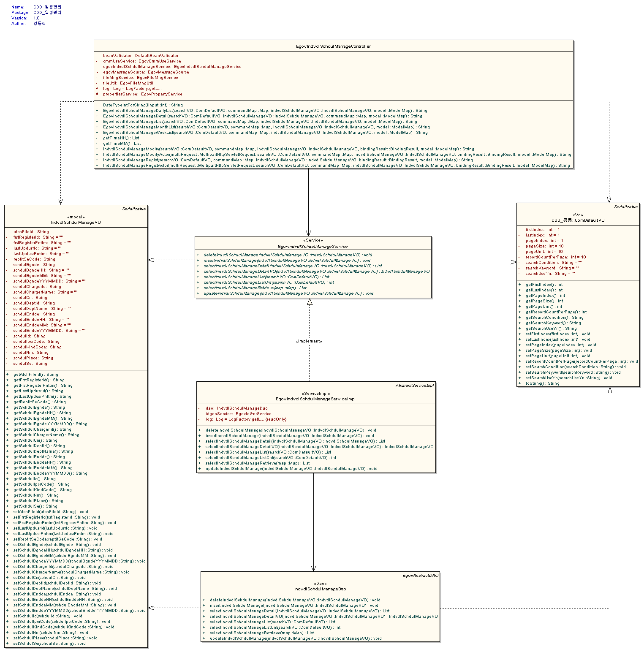Click the Version label in diagram header

[19, 18]
